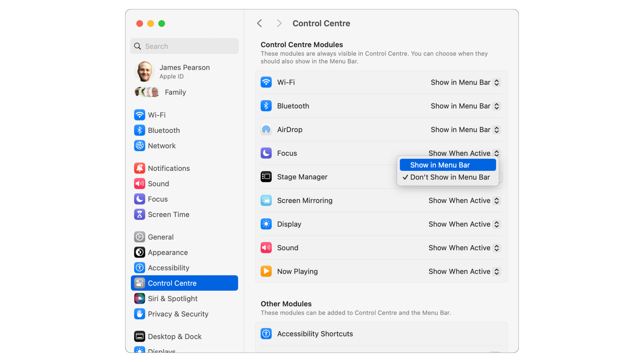
Task: Expand AirDrop Show in Menu Bar popup
Action: [x=465, y=130]
